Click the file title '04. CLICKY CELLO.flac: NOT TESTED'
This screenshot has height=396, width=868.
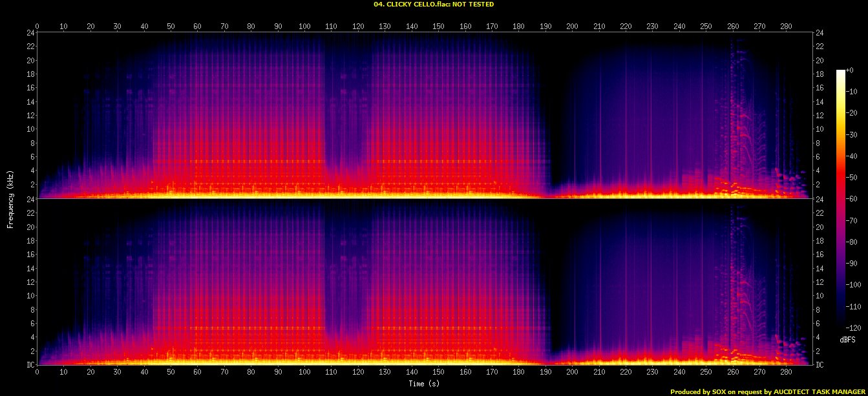(x=434, y=5)
